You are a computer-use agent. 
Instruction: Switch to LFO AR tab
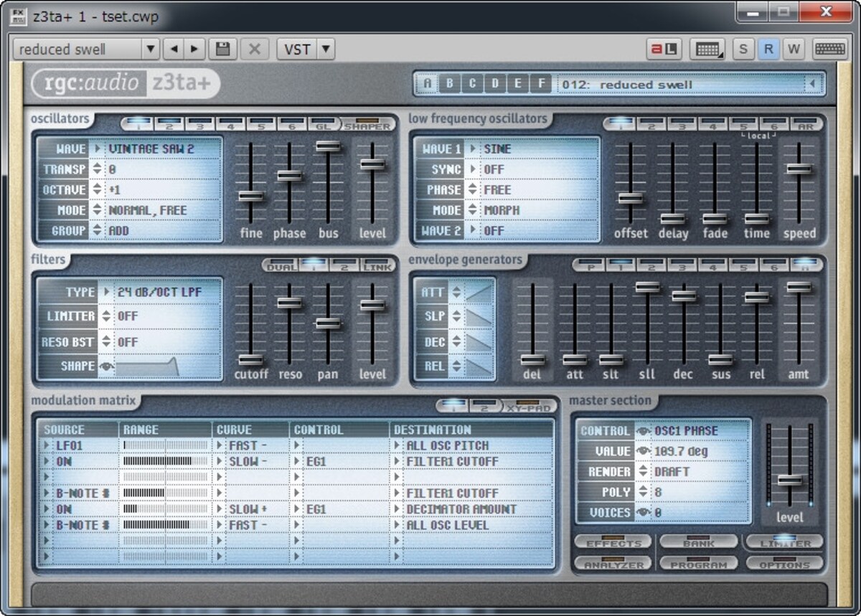click(x=806, y=124)
